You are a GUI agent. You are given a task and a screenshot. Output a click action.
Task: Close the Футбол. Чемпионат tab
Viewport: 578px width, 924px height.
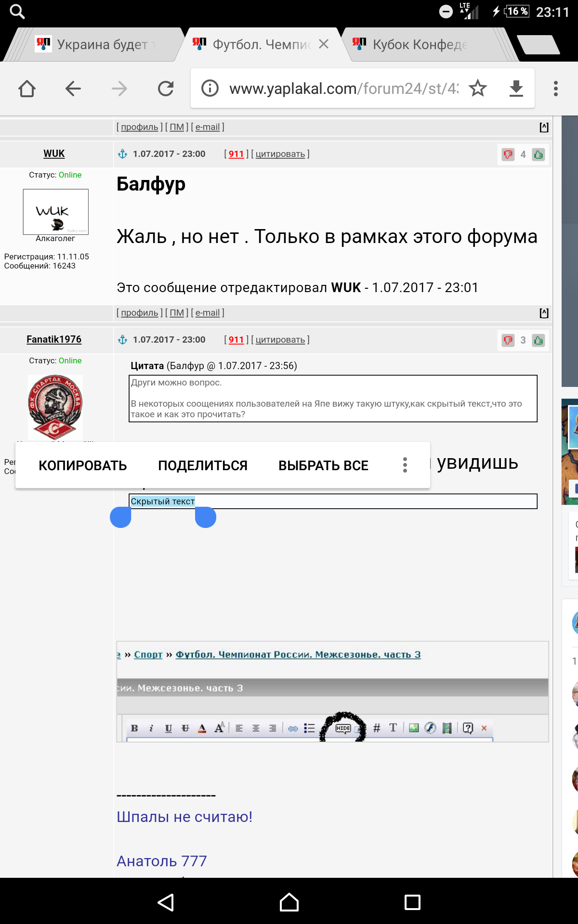click(x=324, y=44)
